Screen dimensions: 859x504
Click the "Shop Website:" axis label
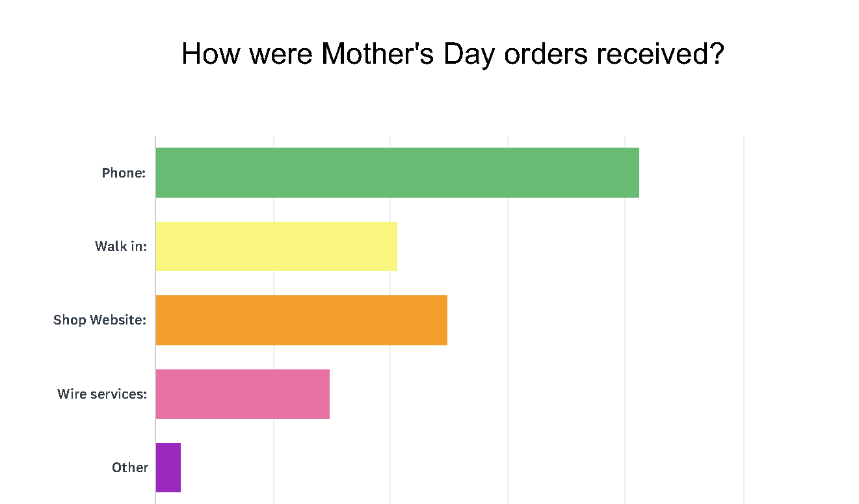point(99,320)
